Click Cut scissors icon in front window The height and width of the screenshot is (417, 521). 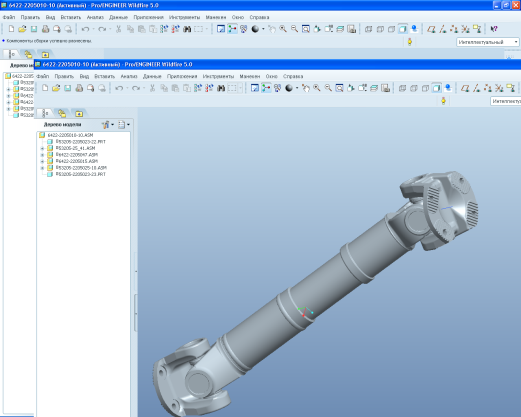152,88
